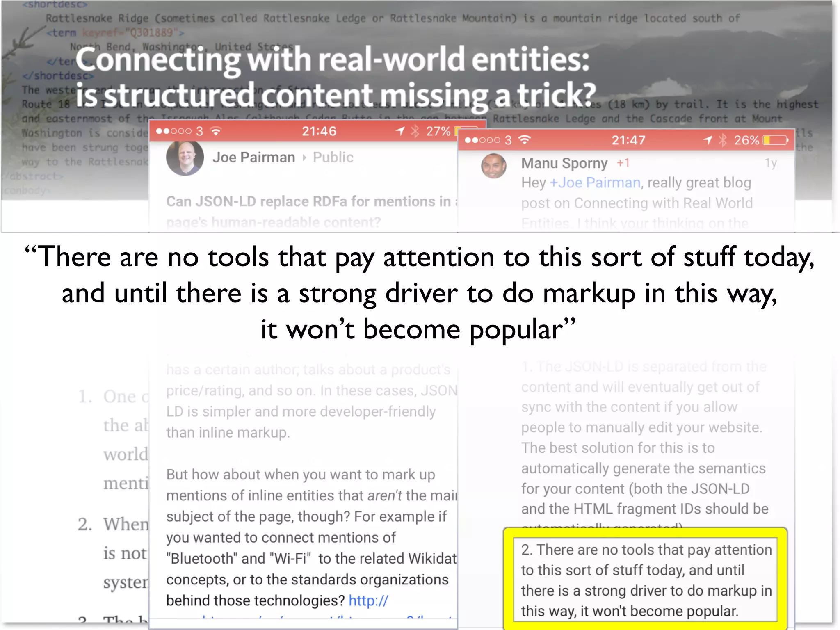
Task: Tap the 21:47 clock in status bar
Action: pos(628,140)
